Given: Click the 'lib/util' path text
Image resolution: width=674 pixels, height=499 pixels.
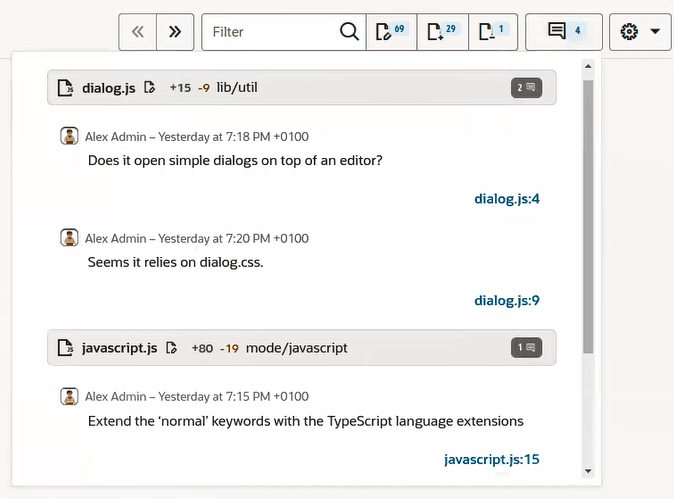Looking at the screenshot, I should (x=237, y=88).
